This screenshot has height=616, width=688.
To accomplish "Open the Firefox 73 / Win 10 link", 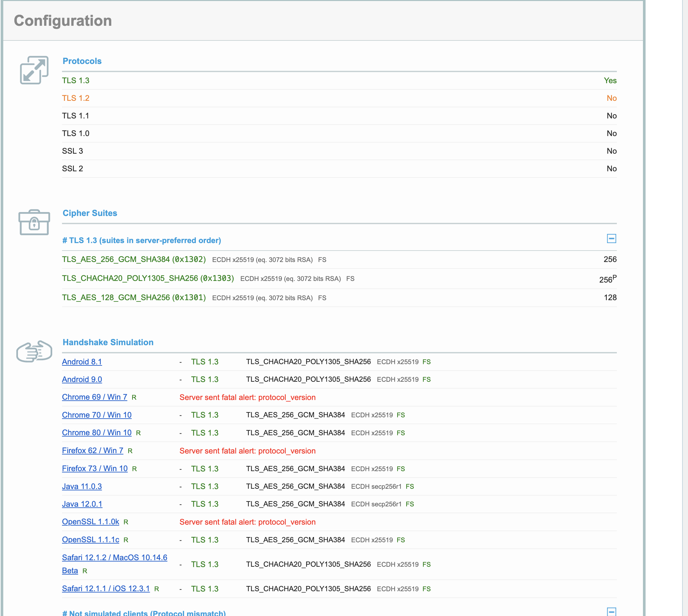I will pyautogui.click(x=95, y=469).
